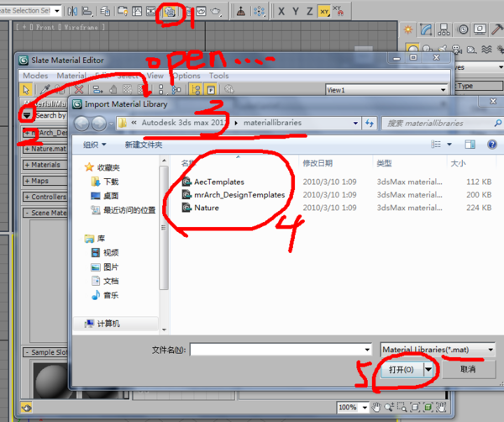Click the Mirror tool in main toolbar
The height and width of the screenshot is (422, 504).
(72, 12)
